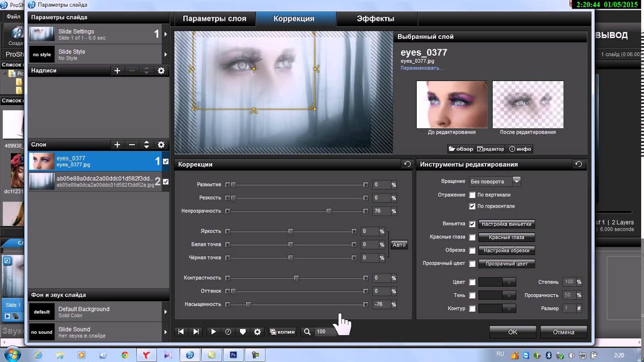The height and width of the screenshot is (362, 644).
Task: Reorder layers with up-down arrows icon
Action: (146, 145)
